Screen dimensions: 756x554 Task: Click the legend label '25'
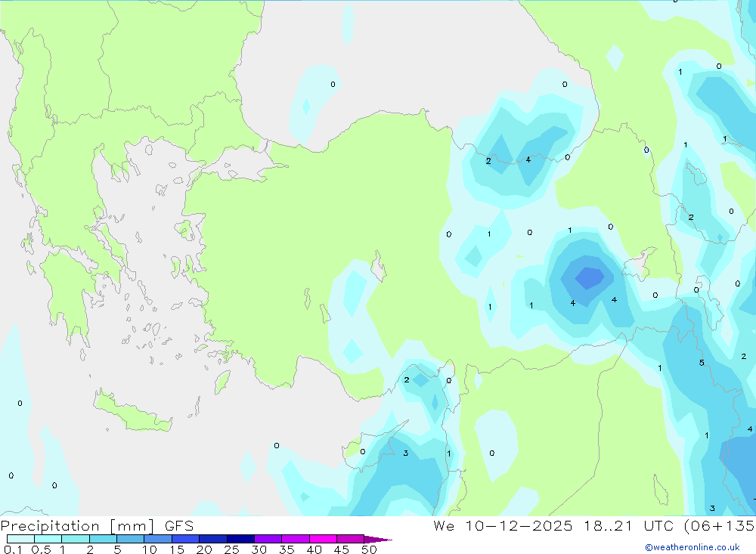point(232,549)
